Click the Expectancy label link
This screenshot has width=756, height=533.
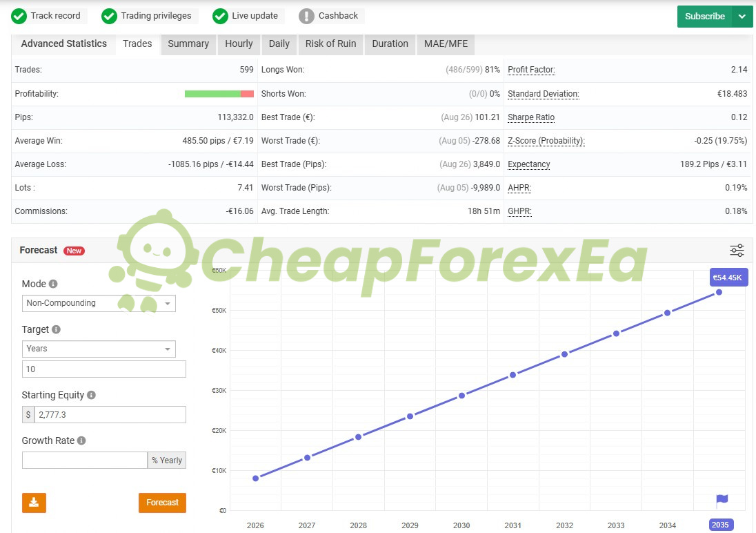click(x=529, y=164)
